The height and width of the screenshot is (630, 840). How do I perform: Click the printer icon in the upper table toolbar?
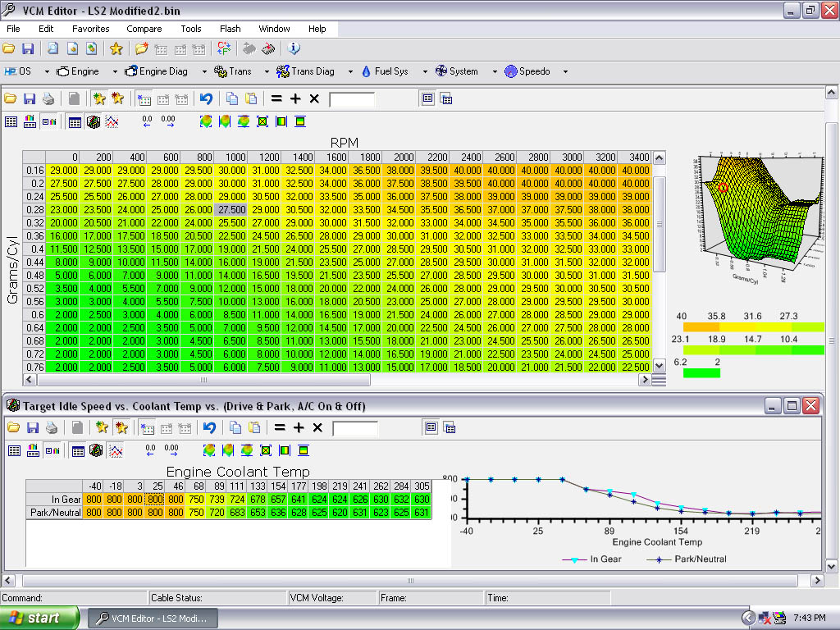coord(48,99)
